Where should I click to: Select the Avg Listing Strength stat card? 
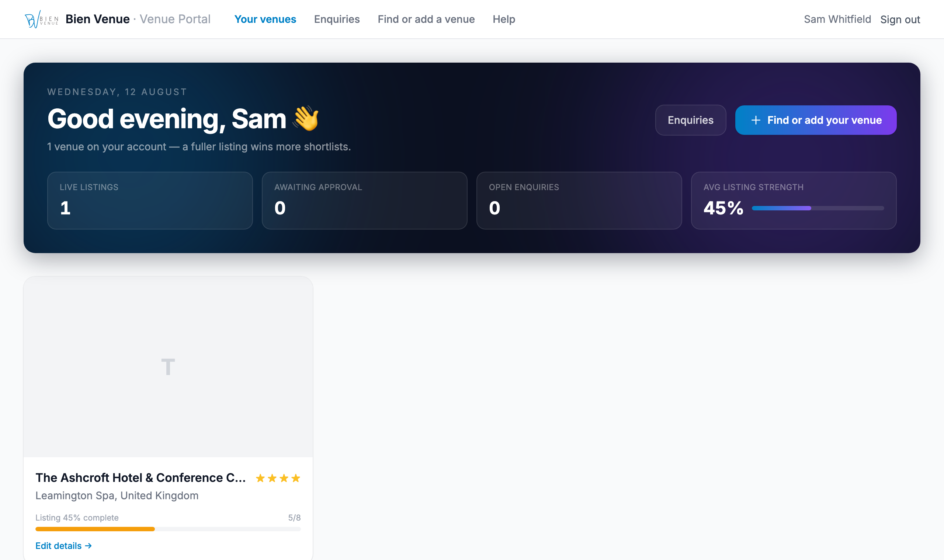[x=794, y=200]
